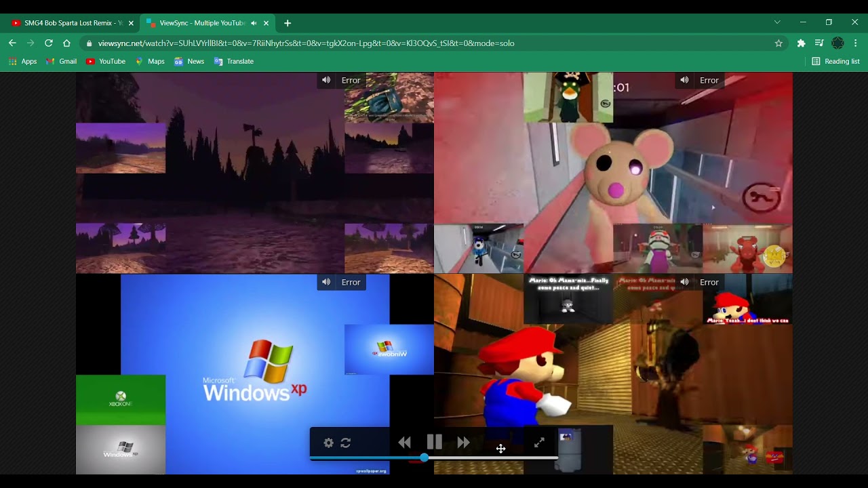Open the media controls icon in toolbar

coord(819,43)
